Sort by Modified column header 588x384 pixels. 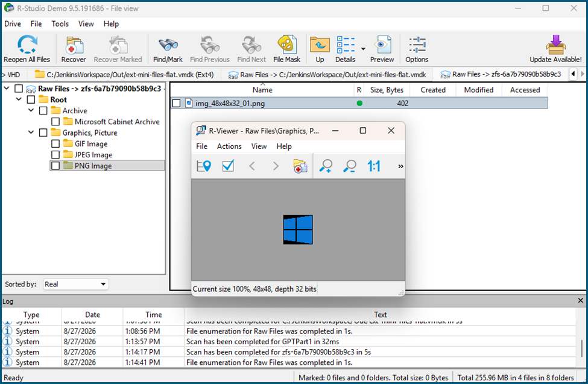(479, 90)
